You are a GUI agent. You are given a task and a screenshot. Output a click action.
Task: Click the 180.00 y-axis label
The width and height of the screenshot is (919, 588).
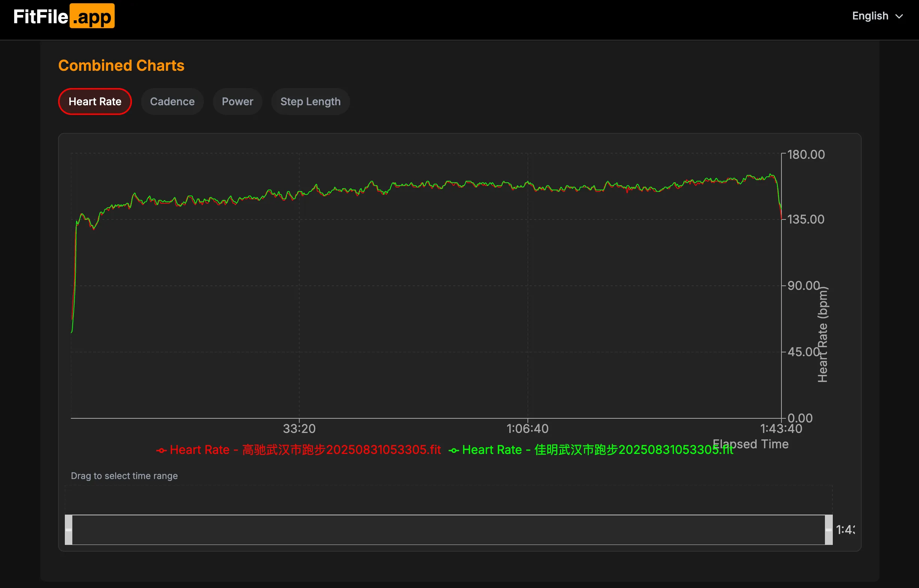pyautogui.click(x=805, y=155)
